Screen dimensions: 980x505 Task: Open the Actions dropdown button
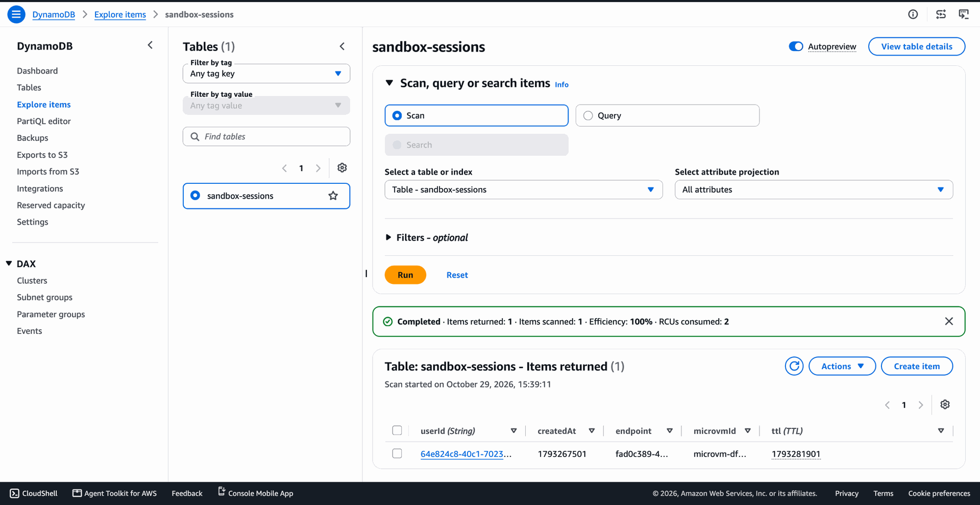pos(842,366)
